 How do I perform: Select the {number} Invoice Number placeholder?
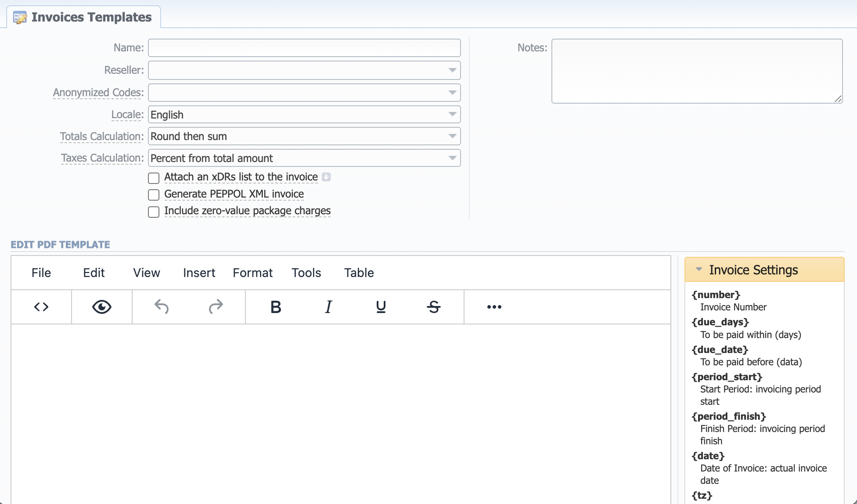tap(716, 295)
